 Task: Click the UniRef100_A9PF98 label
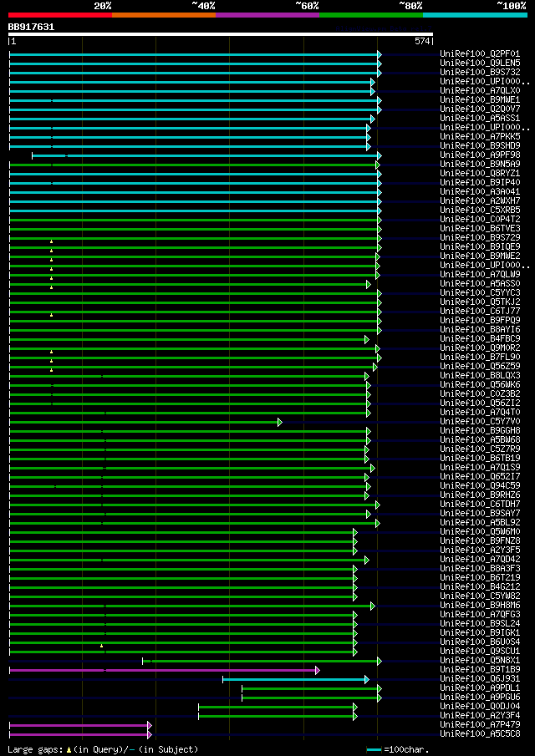(x=480, y=155)
